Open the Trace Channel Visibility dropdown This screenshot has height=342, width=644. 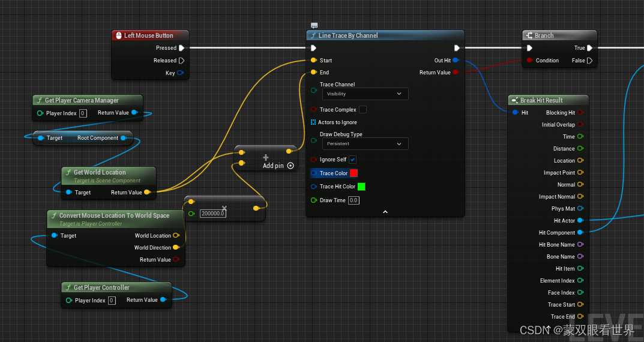click(x=365, y=94)
